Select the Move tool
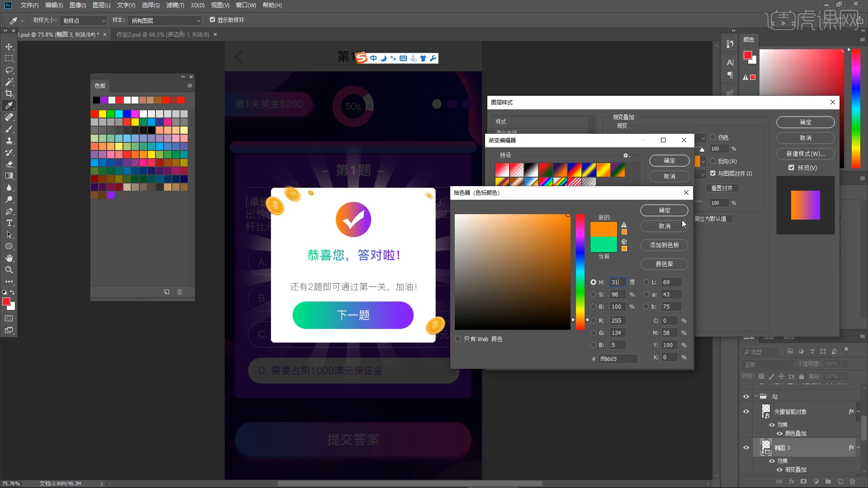 tap(9, 47)
